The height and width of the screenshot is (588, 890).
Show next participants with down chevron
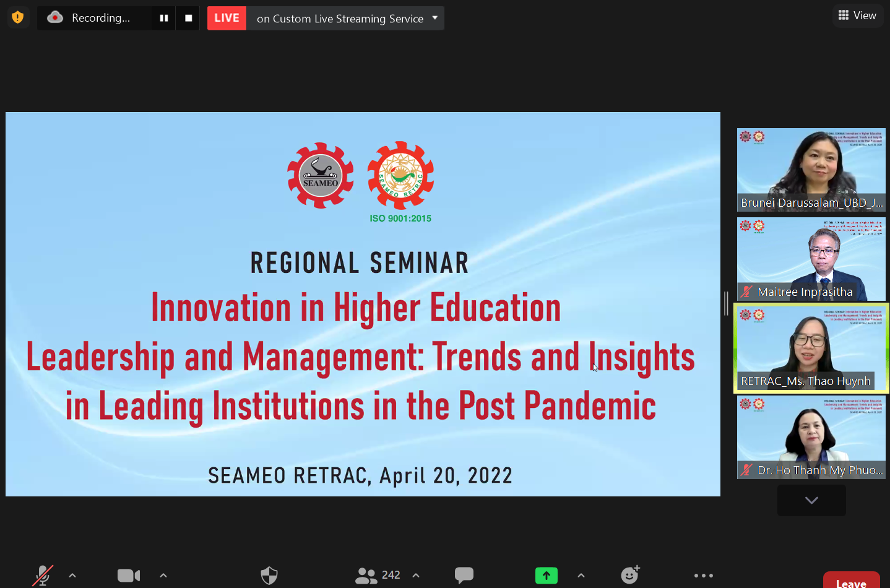[811, 500]
